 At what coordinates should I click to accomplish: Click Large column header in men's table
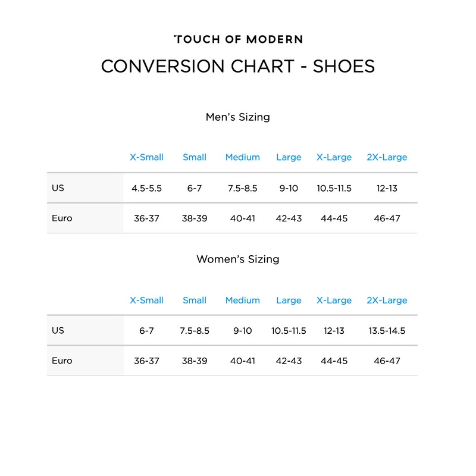(289, 158)
